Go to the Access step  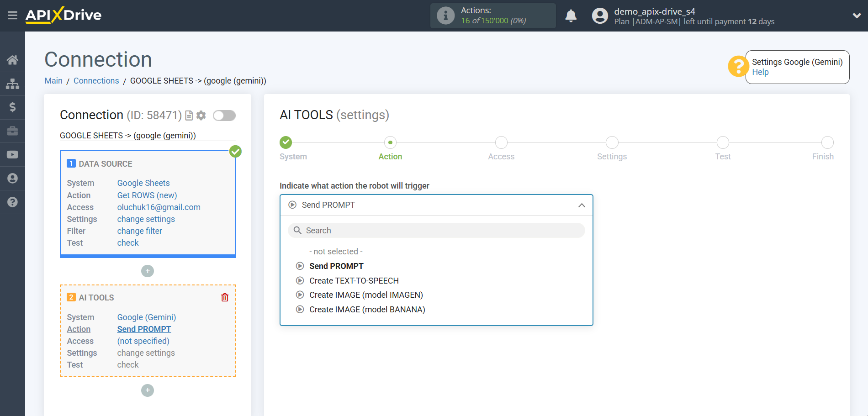(501, 142)
